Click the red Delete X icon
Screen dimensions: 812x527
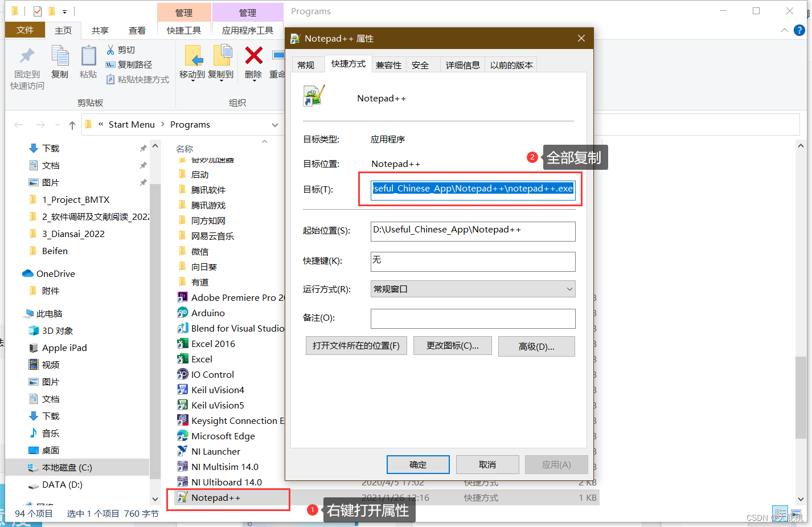point(253,55)
